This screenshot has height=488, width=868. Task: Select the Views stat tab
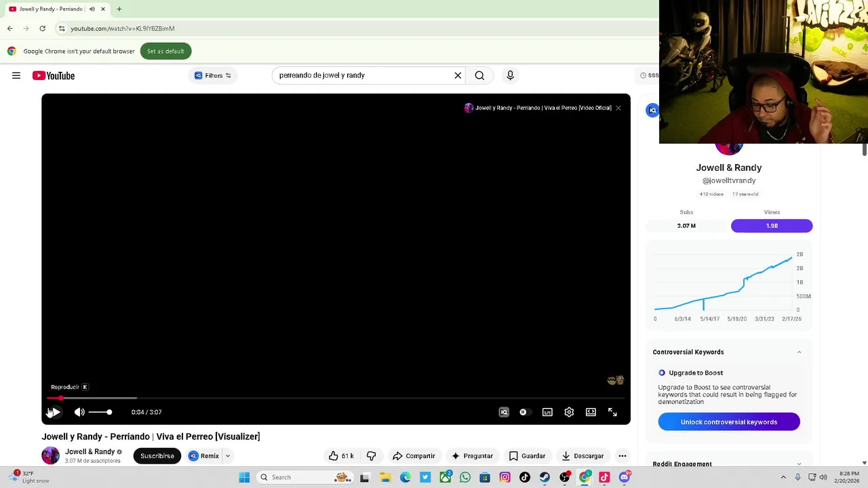pyautogui.click(x=772, y=226)
